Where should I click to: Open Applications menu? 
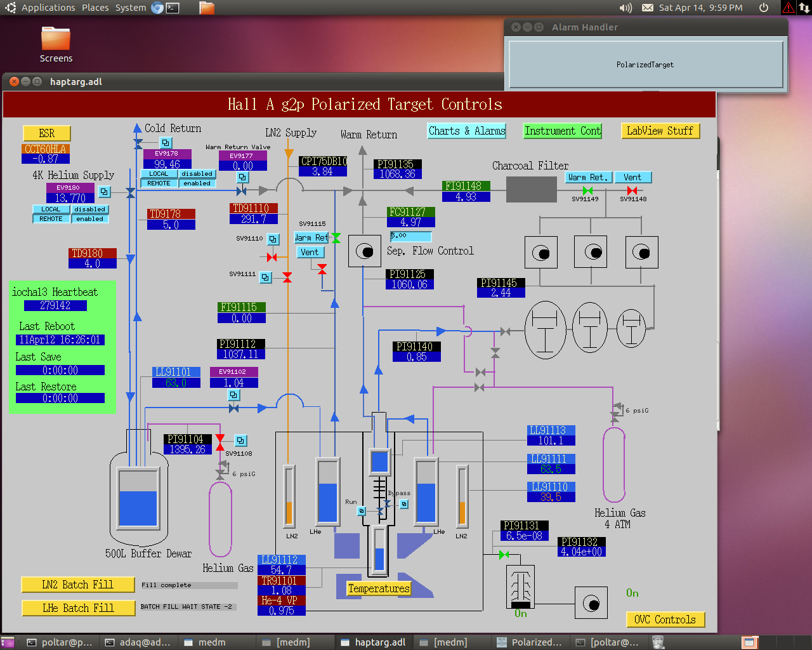click(x=48, y=8)
